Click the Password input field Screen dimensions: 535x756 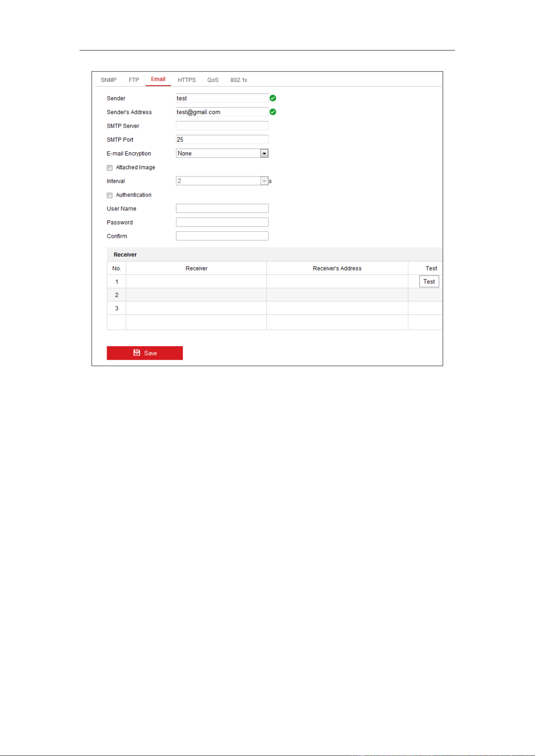coord(222,222)
